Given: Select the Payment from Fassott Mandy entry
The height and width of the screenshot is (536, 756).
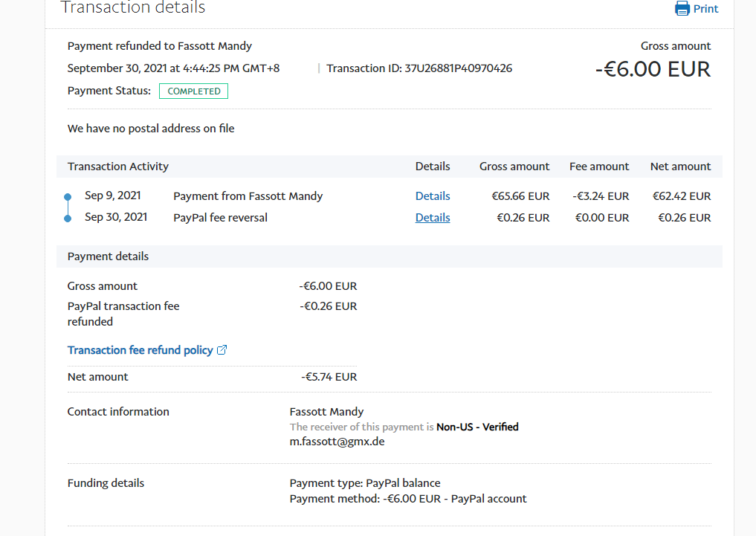Looking at the screenshot, I should [248, 196].
